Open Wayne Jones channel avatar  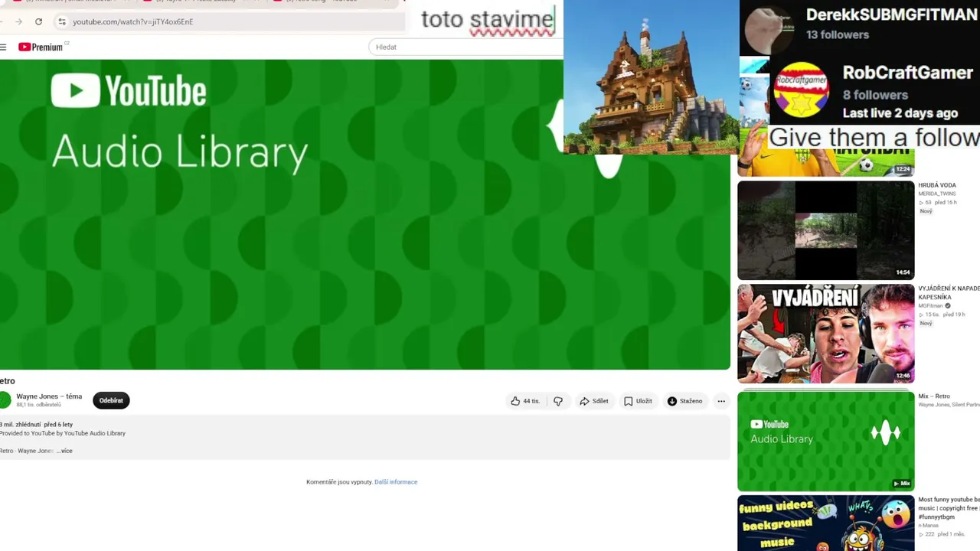click(x=5, y=400)
